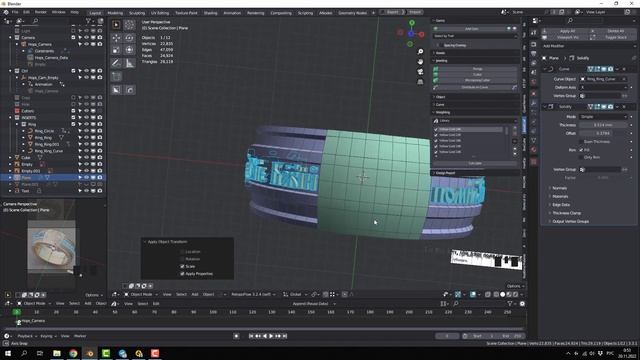Select the Add Cube tool icon
Image resolution: width=640 pixels, height=360 pixels.
[x=116, y=76]
